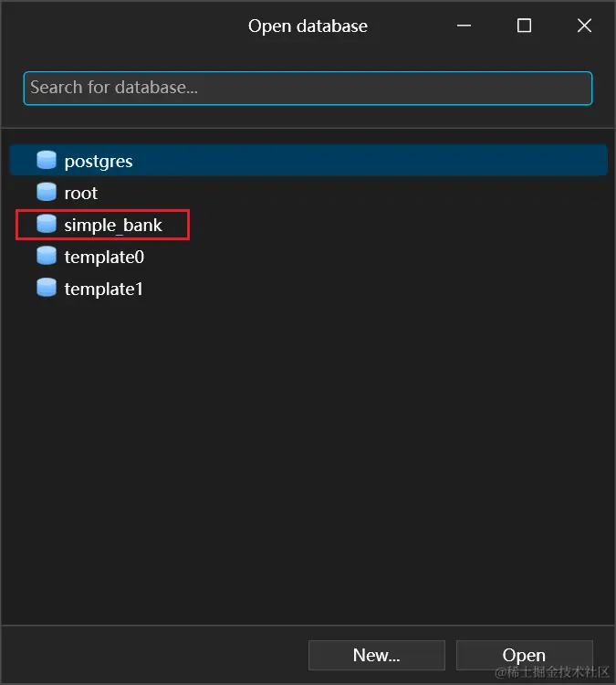Click the root database cylinder icon

(x=47, y=193)
